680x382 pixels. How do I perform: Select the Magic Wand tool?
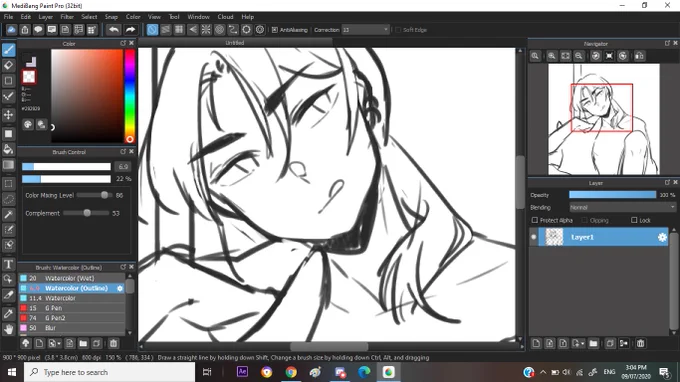tap(9, 214)
